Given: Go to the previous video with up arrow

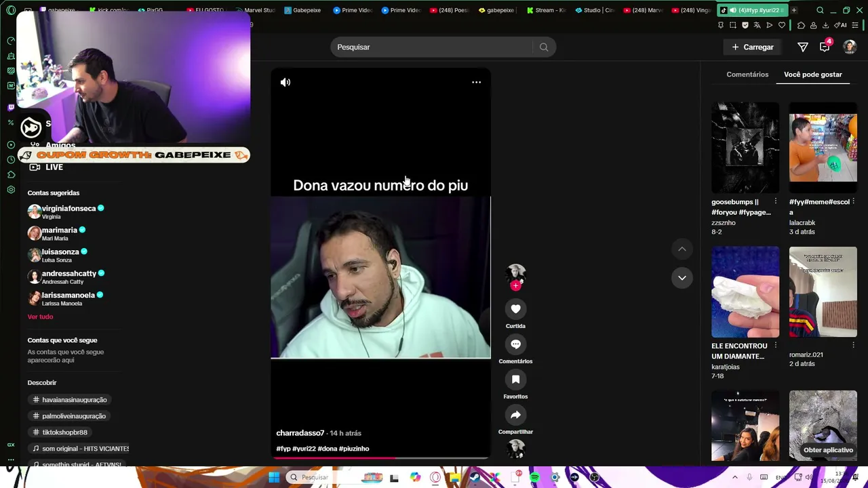Looking at the screenshot, I should [x=682, y=249].
